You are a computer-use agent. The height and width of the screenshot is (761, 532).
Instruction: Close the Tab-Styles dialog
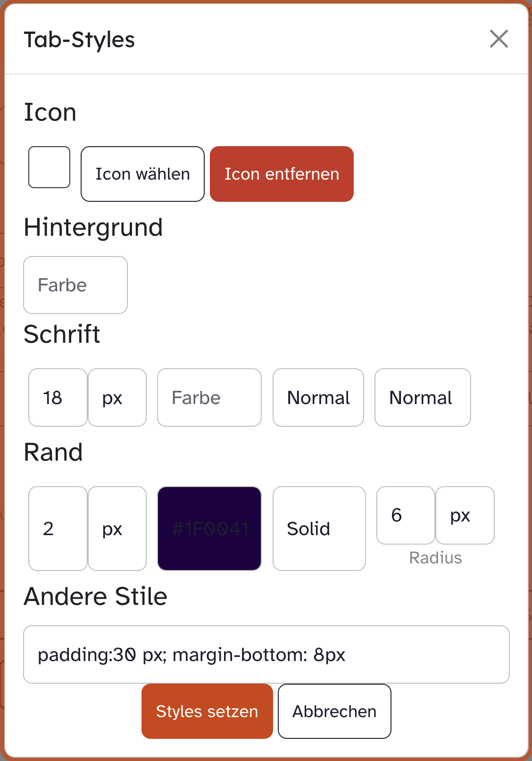(499, 39)
